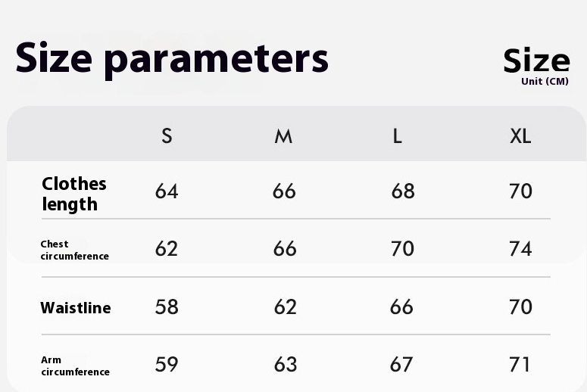Viewport: 587px width, 392px height.
Task: Click the "Chest circumference" row label
Action: [x=74, y=250]
